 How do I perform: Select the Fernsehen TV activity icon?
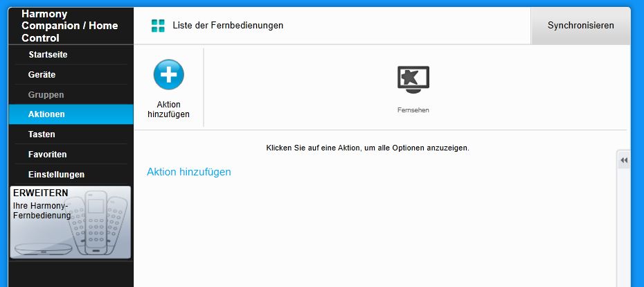click(413, 80)
